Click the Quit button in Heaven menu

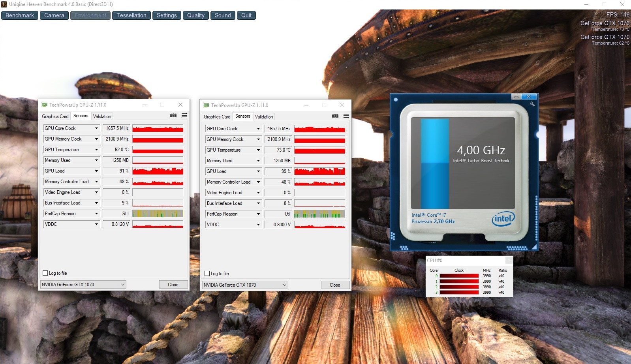(246, 15)
